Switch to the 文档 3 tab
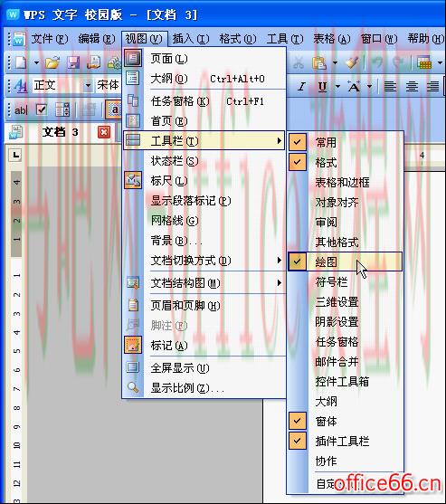 (x=60, y=132)
